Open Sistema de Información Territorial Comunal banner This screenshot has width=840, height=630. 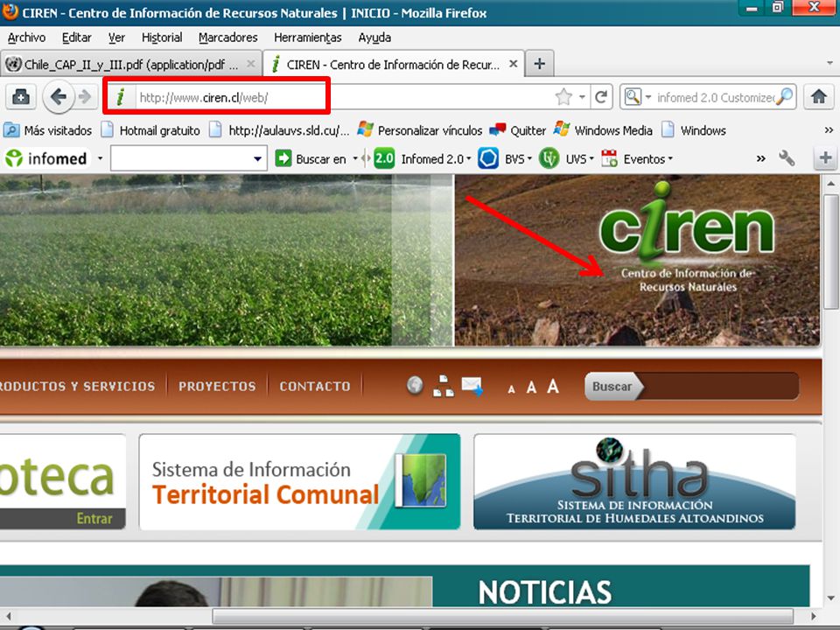click(299, 481)
